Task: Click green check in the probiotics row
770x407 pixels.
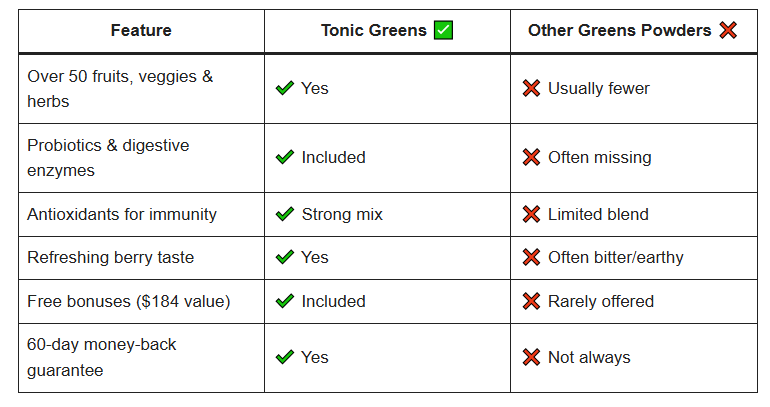Action: [284, 158]
